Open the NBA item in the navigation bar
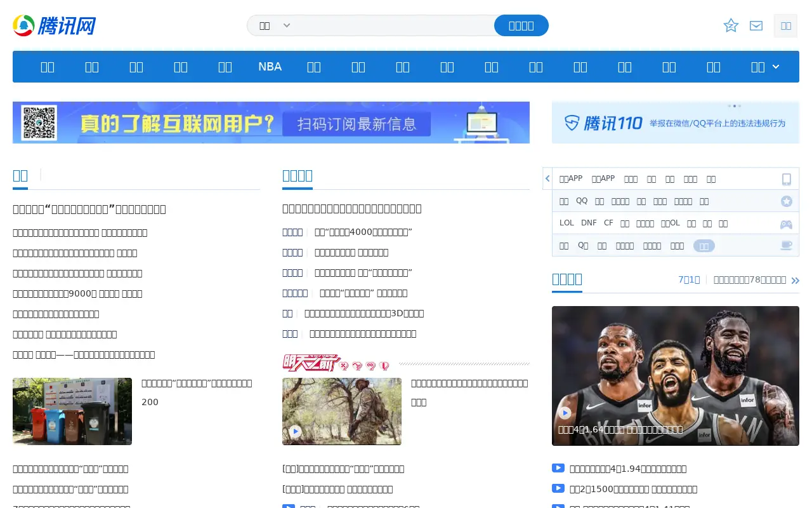This screenshot has height=508, width=812. (270, 67)
